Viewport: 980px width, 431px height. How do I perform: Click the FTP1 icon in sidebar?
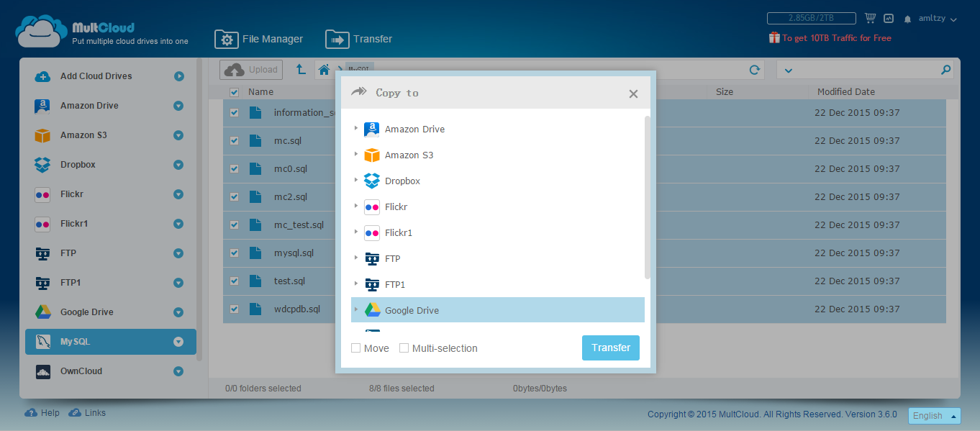pos(42,283)
